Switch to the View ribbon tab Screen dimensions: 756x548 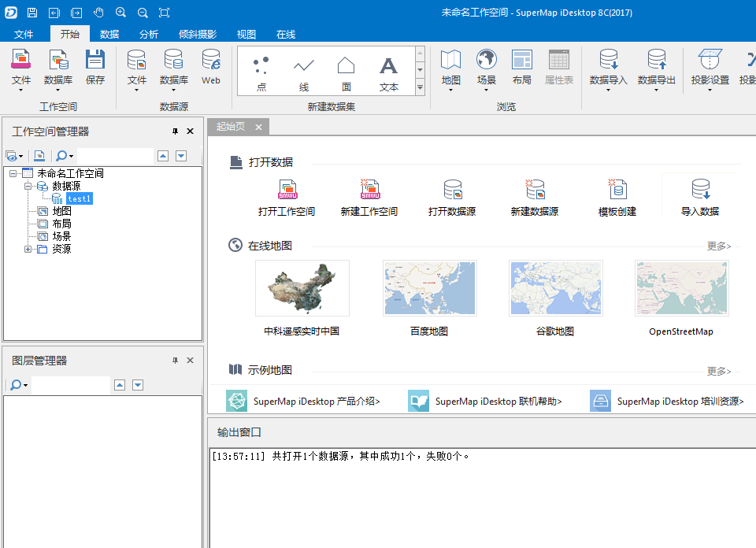pos(246,34)
